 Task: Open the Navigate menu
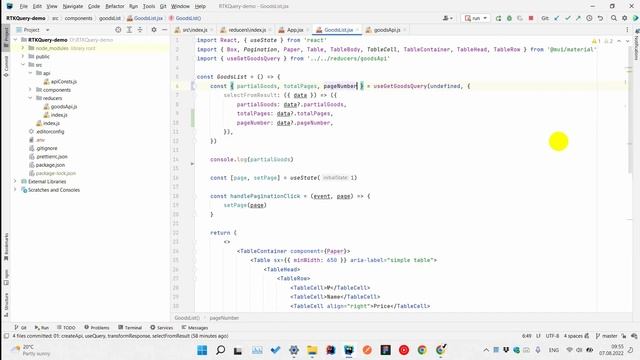pyautogui.click(x=73, y=7)
